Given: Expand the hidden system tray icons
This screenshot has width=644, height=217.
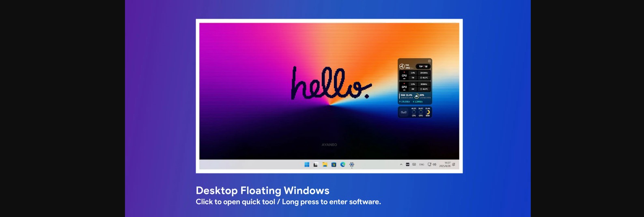Looking at the screenshot, I should [x=401, y=165].
